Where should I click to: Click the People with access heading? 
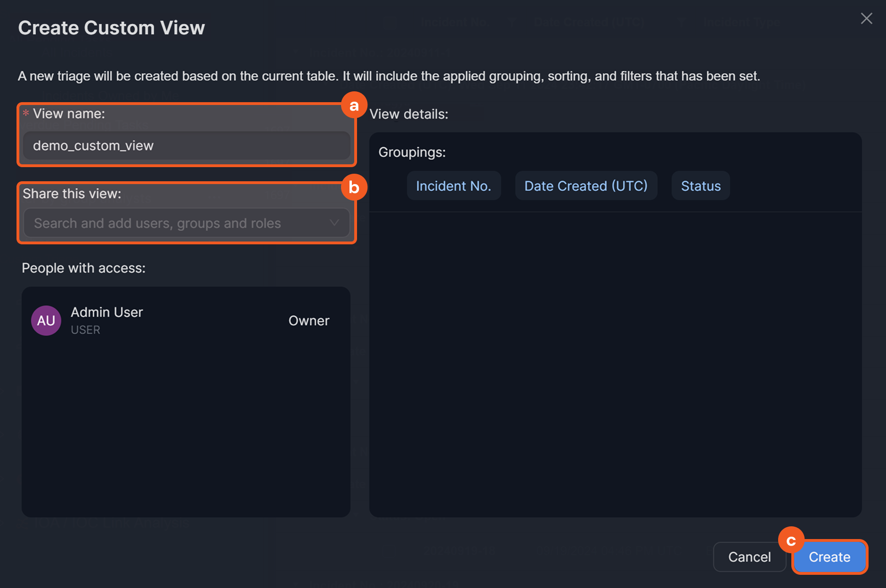tap(84, 268)
